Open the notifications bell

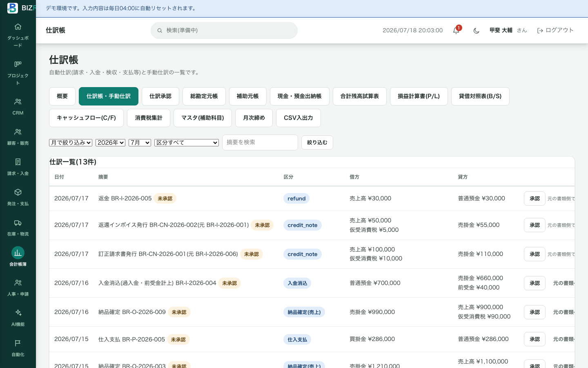(456, 30)
